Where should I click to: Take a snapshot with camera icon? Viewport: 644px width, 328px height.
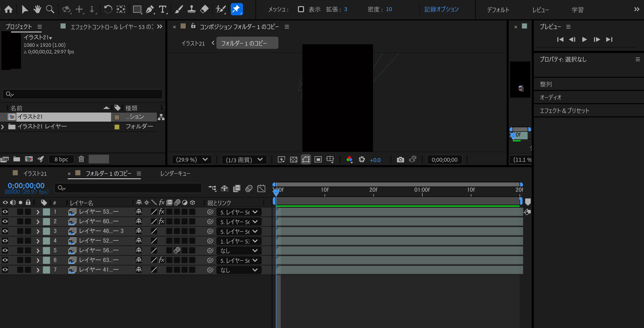(x=400, y=160)
